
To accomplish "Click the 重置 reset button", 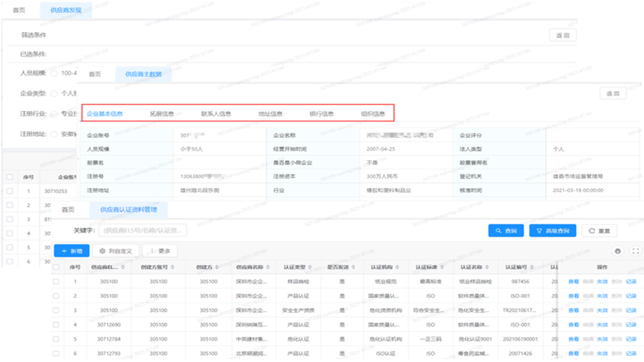I will coord(600,231).
